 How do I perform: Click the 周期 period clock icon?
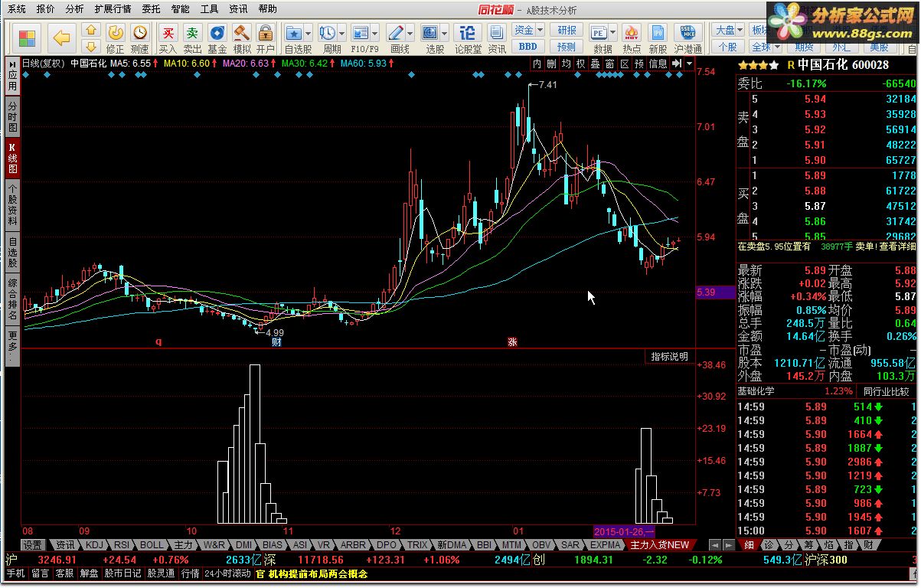(x=327, y=33)
